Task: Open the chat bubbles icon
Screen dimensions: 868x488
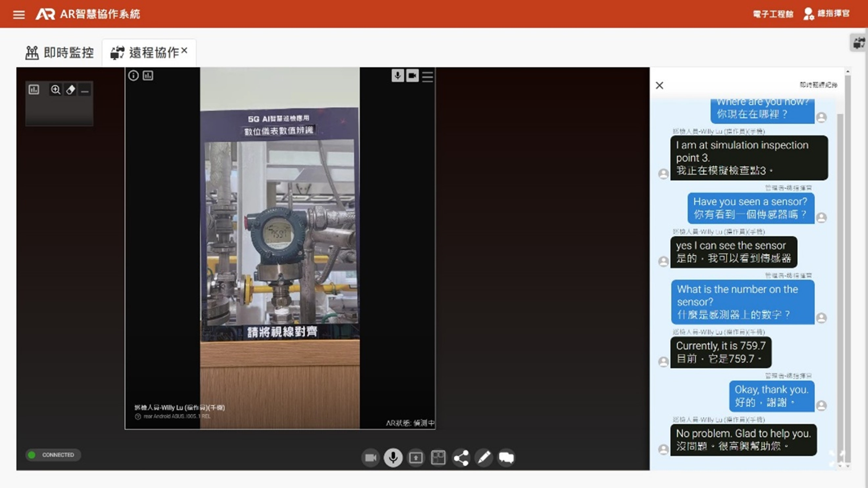Action: (506, 458)
